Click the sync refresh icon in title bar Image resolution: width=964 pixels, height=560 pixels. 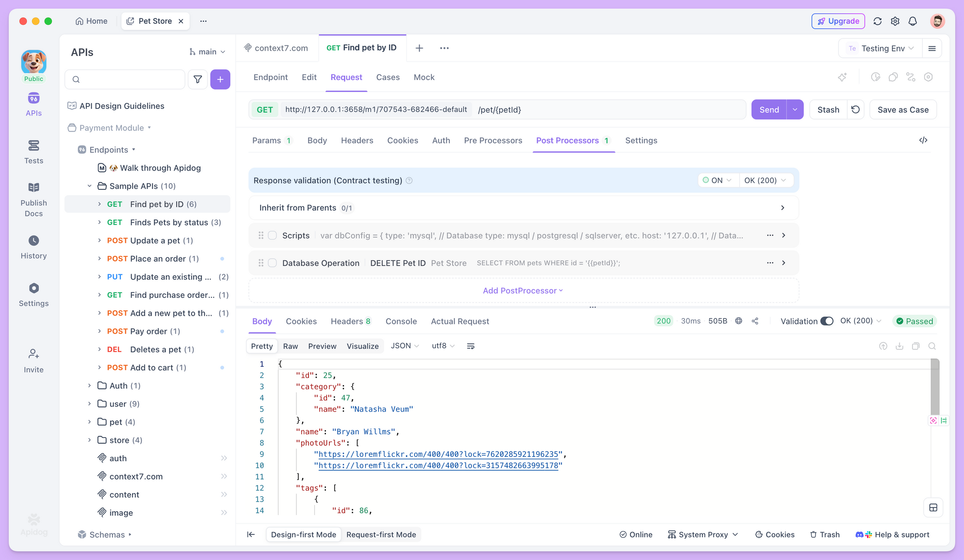878,21
